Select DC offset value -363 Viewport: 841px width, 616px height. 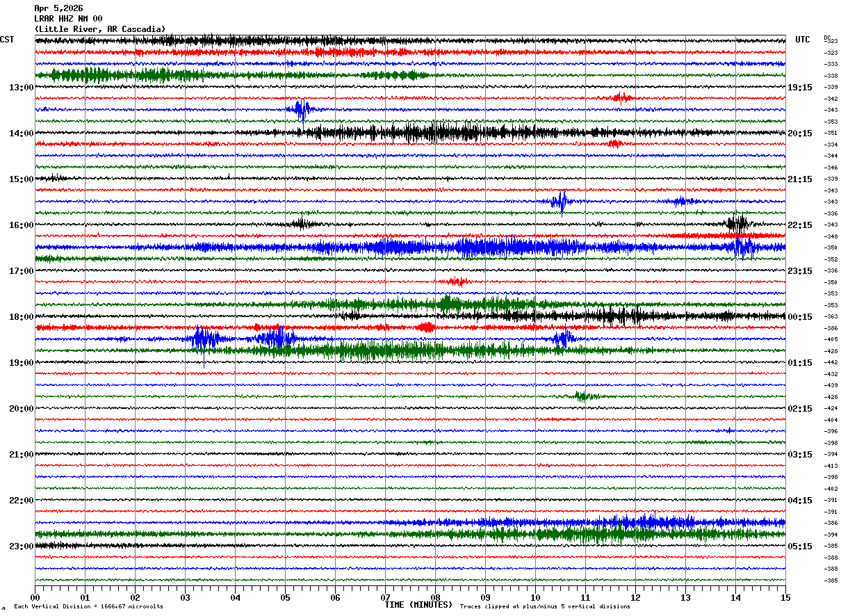(x=830, y=316)
